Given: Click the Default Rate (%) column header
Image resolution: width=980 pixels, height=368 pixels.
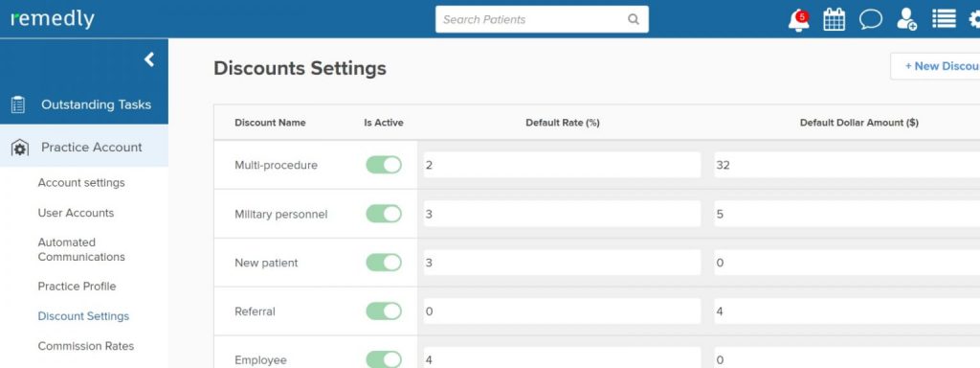Looking at the screenshot, I should pos(563,123).
